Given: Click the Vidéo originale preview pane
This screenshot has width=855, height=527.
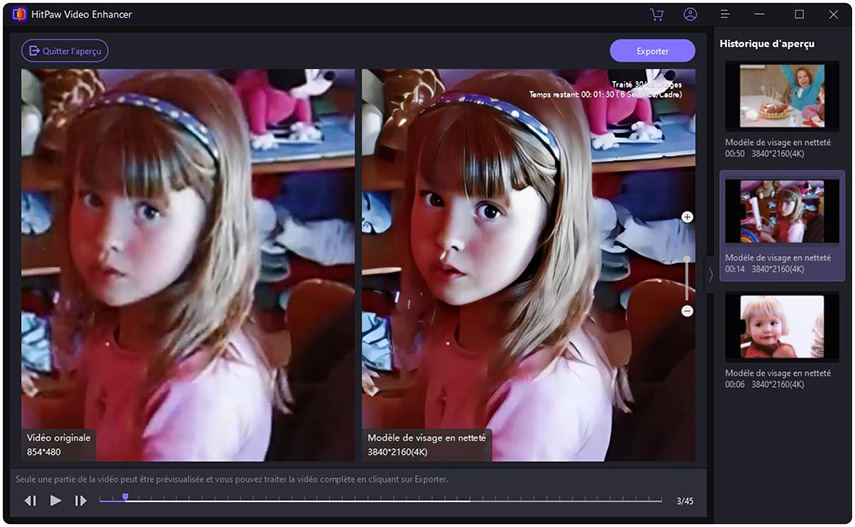Looking at the screenshot, I should click(188, 265).
